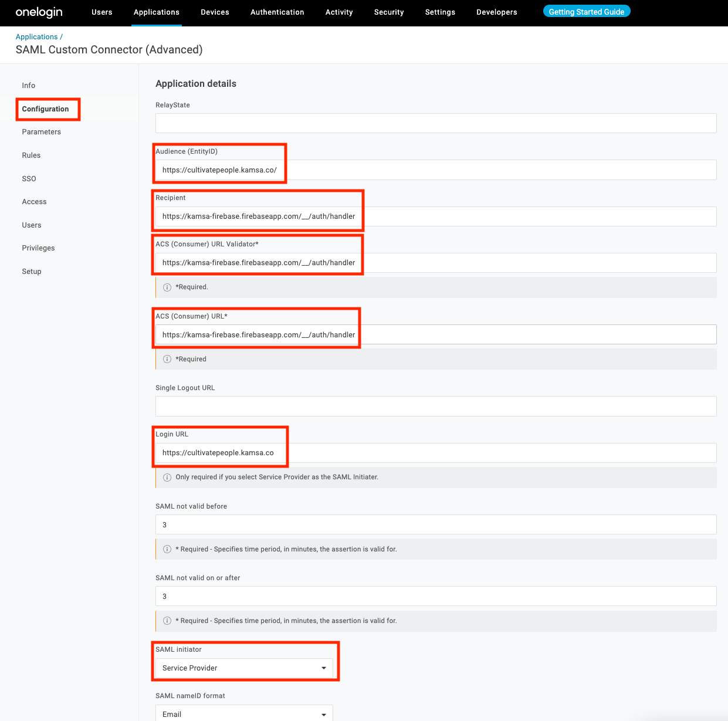
Task: Click the 'SAML Custom Connector (Advanced)' title
Action: click(x=109, y=50)
